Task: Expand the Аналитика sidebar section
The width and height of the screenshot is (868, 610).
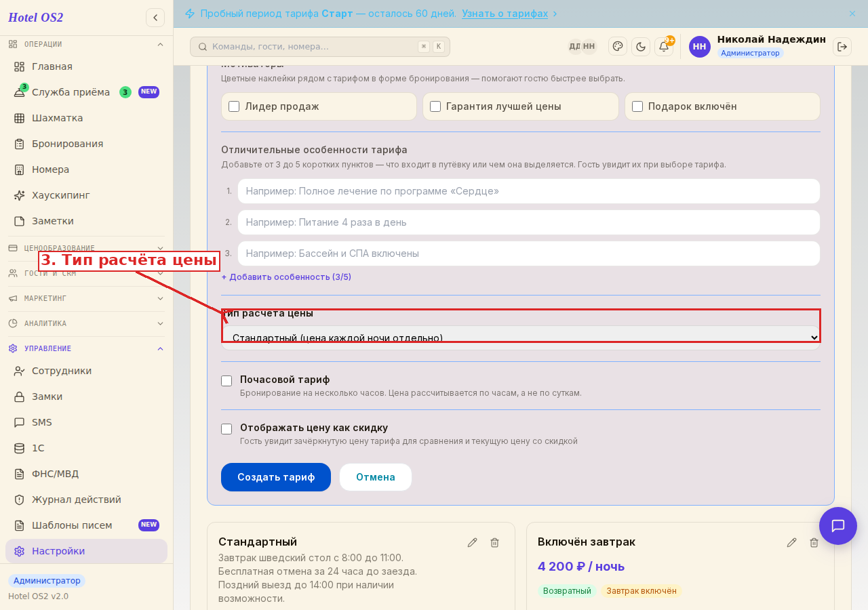Action: pyautogui.click(x=86, y=323)
